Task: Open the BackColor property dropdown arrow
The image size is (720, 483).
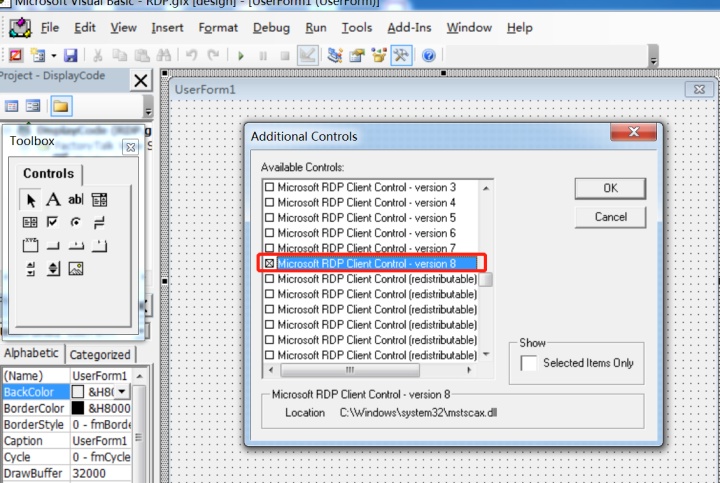Action: coord(122,392)
